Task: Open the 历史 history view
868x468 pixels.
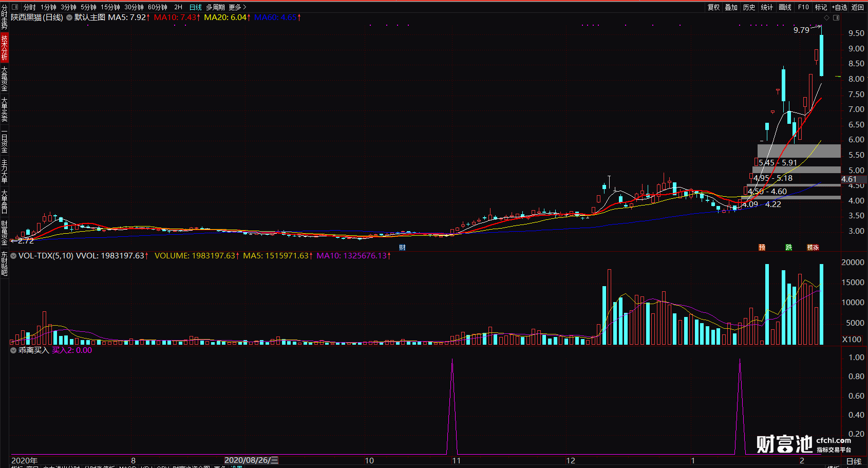Action: [749, 7]
